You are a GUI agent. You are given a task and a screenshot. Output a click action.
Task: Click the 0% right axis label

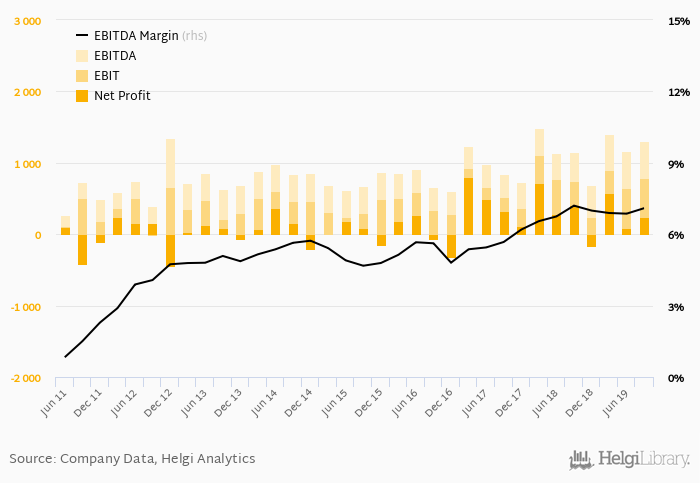[x=675, y=379]
